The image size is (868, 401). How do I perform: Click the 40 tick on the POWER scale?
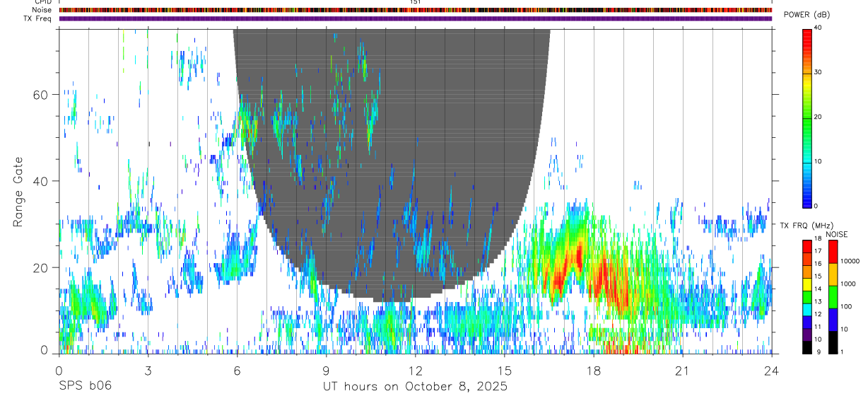click(819, 28)
